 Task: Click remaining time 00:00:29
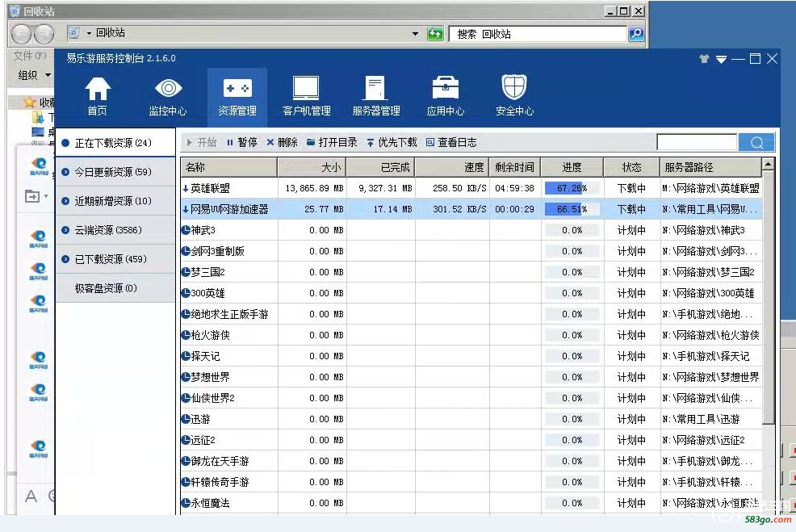pyautogui.click(x=515, y=209)
